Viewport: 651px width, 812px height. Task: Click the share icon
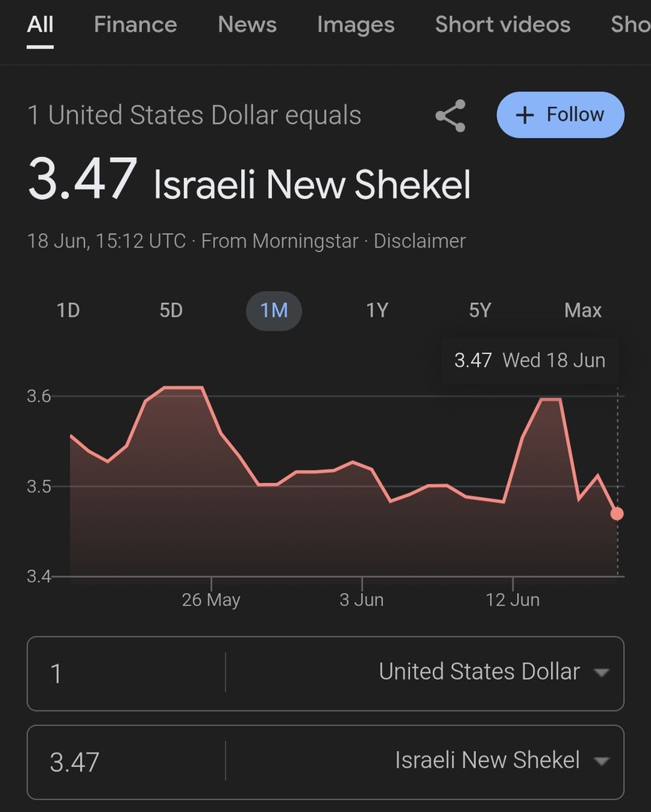(450, 116)
